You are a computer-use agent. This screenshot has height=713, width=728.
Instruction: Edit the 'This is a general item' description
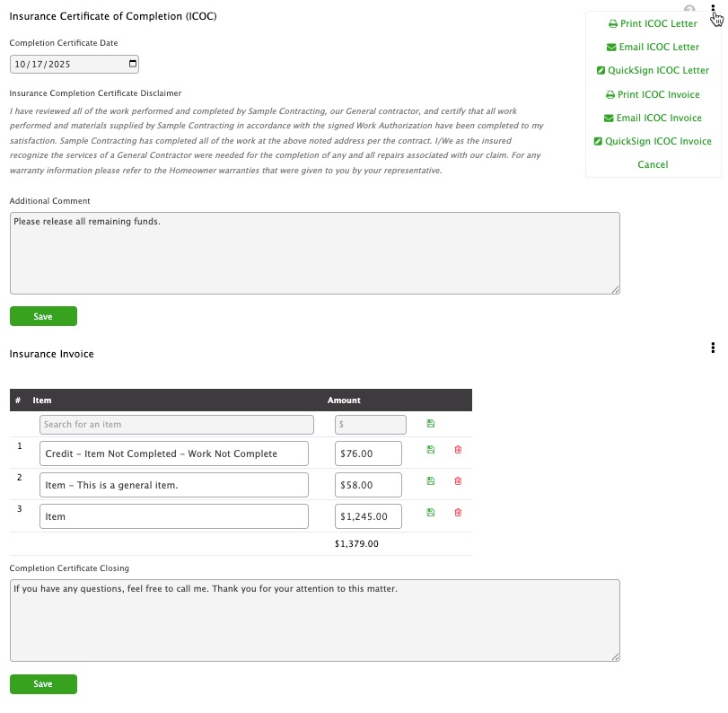coord(174,485)
